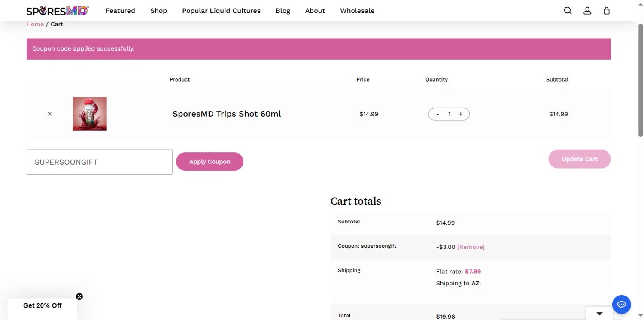
Task: Expand the dark down-arrow toggle near Total
Action: tap(599, 313)
